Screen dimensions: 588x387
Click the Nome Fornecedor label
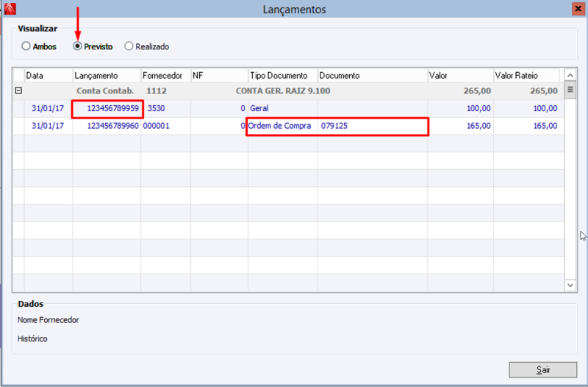click(48, 320)
